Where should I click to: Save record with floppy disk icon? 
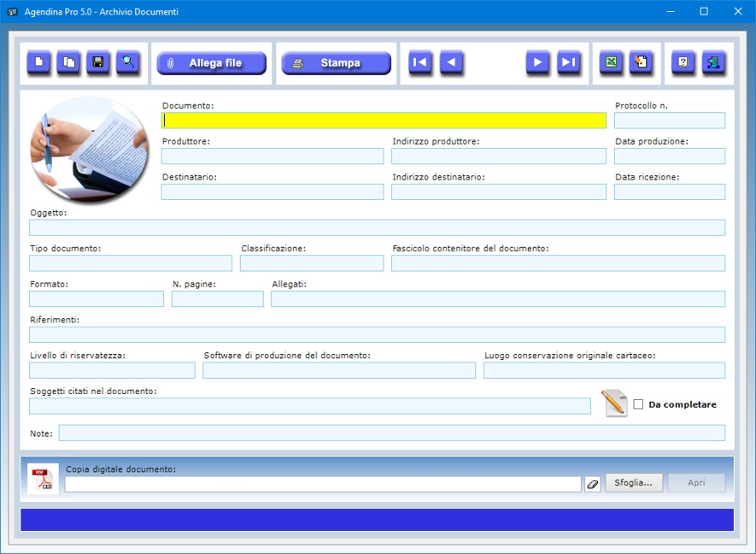98,62
